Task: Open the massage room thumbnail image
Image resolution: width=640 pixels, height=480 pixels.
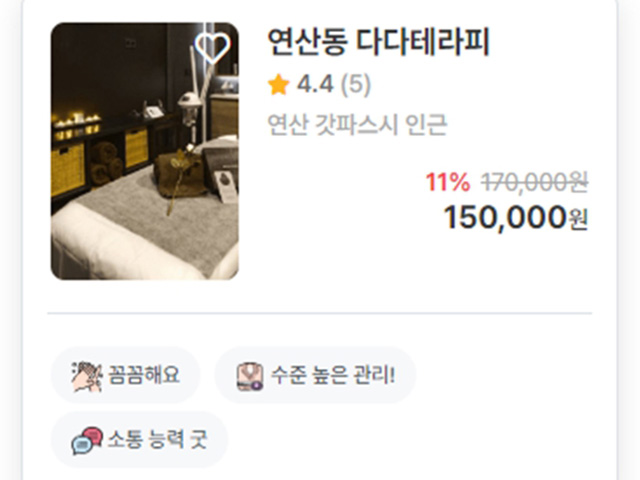Action: click(x=144, y=151)
